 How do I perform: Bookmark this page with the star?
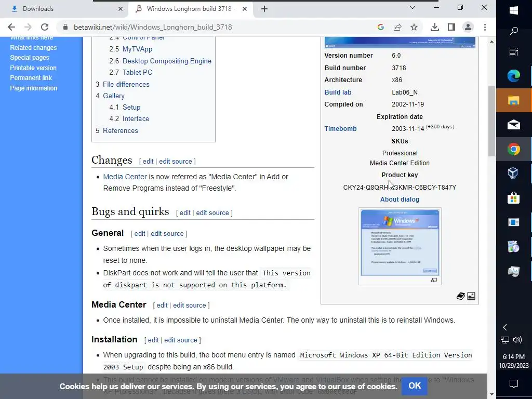414,27
